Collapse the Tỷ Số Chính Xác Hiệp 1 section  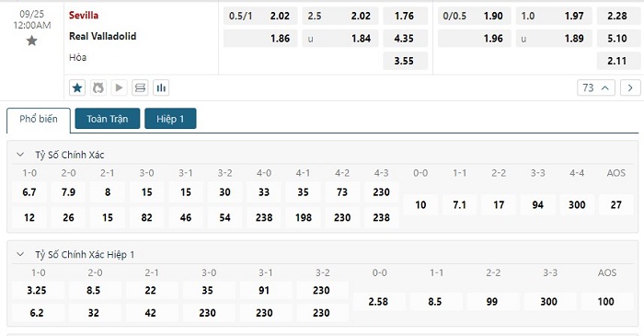[x=20, y=254]
